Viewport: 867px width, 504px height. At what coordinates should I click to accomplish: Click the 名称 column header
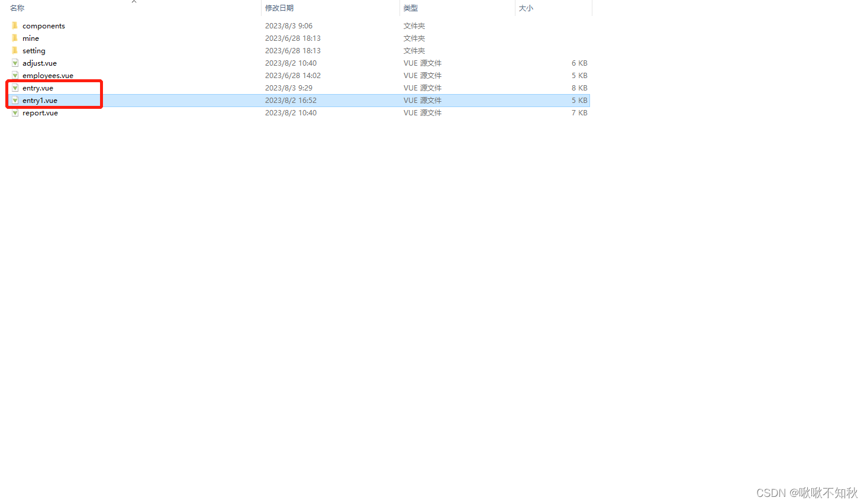point(17,8)
